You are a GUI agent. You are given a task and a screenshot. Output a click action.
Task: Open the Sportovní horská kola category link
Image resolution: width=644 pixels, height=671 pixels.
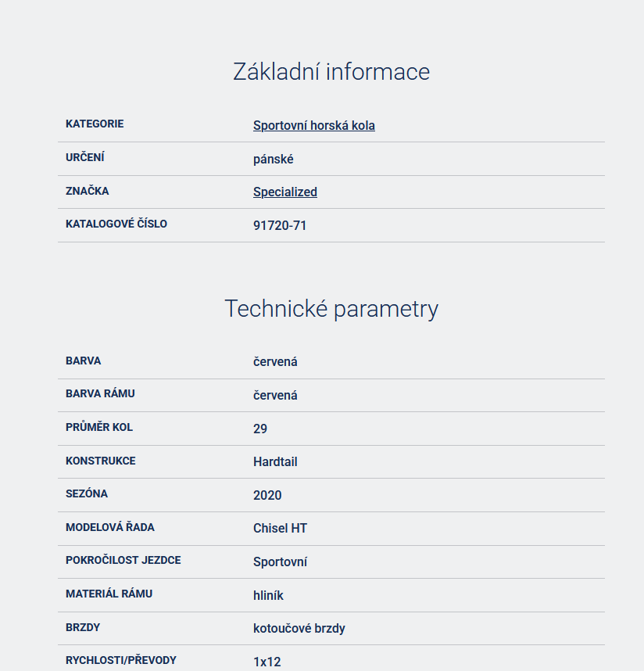tap(313, 125)
